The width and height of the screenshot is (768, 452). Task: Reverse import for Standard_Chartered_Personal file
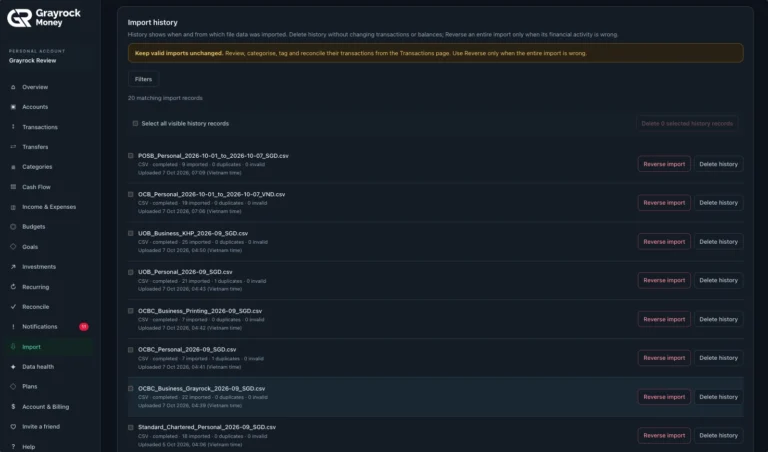coord(664,435)
